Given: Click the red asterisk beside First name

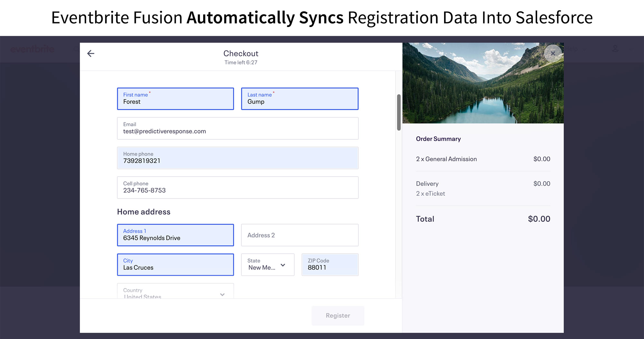Looking at the screenshot, I should pos(149,93).
